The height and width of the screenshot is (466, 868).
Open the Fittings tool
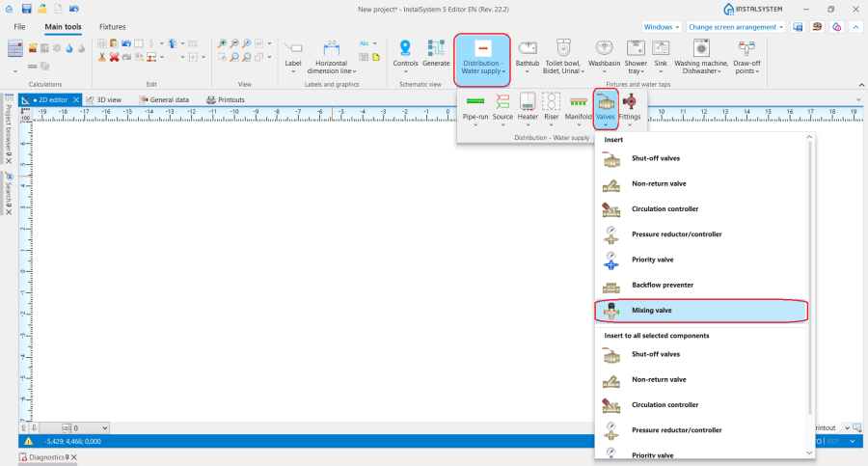[630, 109]
